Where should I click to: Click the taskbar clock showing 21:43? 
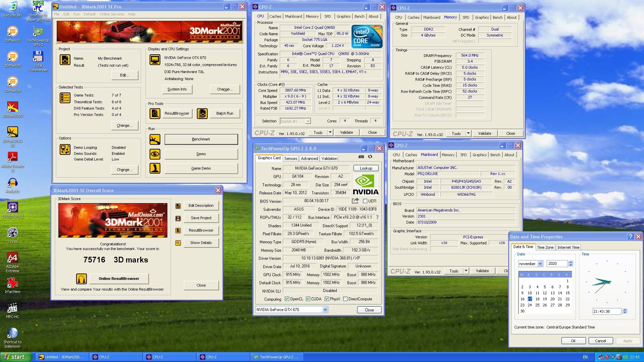[x=635, y=357]
